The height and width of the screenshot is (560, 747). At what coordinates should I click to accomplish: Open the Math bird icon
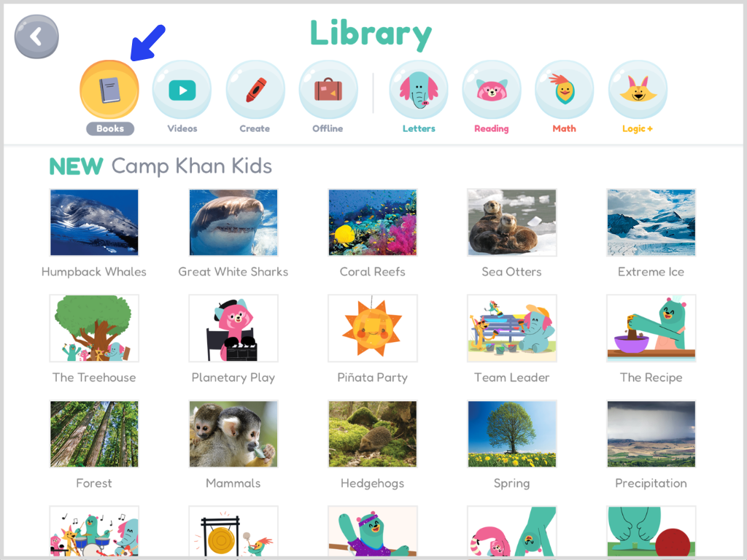tap(564, 89)
